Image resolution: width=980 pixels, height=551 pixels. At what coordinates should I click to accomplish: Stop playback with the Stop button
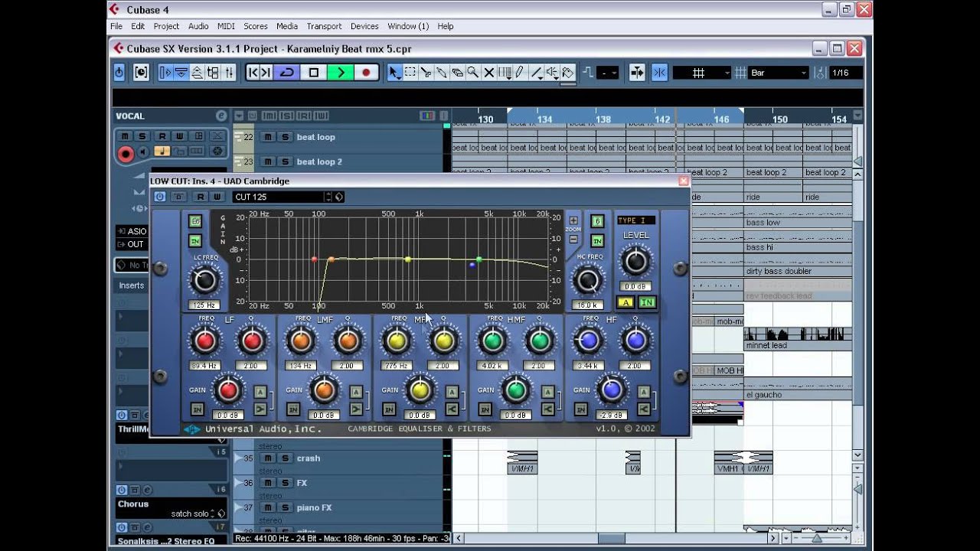click(x=313, y=73)
